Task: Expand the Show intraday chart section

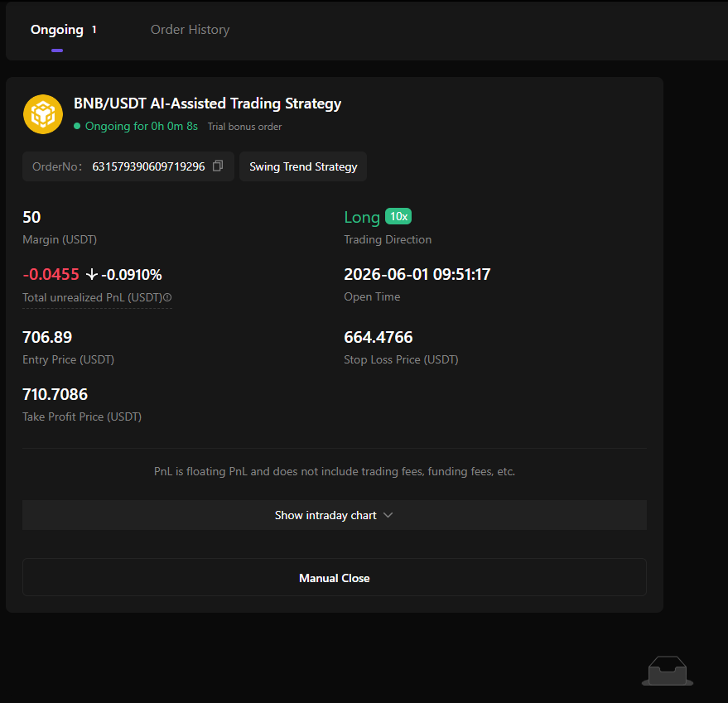Action: click(335, 515)
